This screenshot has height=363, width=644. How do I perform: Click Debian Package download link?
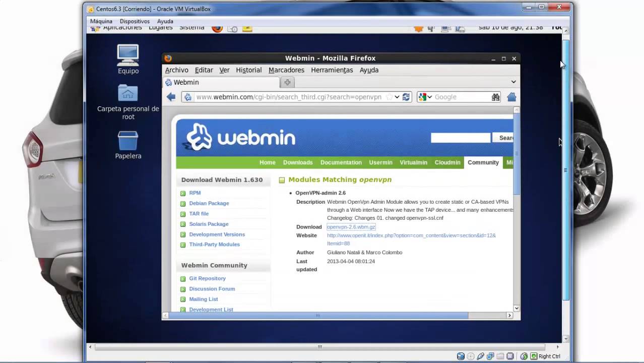[209, 203]
